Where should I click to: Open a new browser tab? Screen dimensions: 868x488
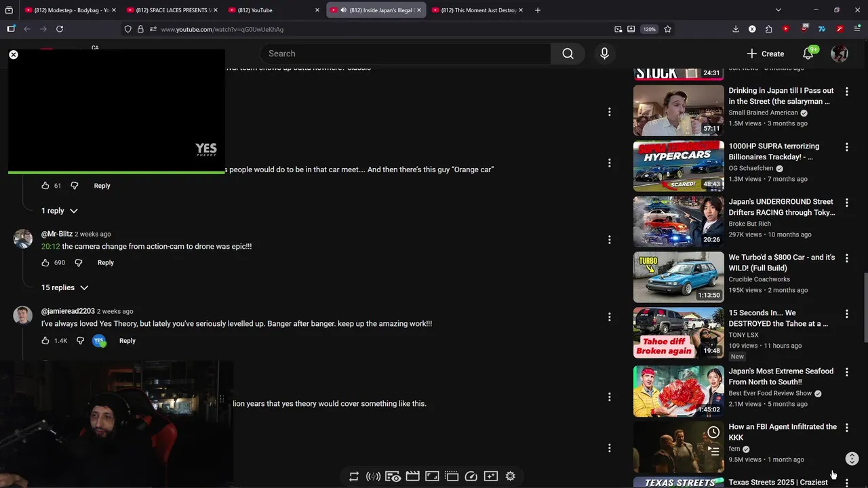click(538, 10)
